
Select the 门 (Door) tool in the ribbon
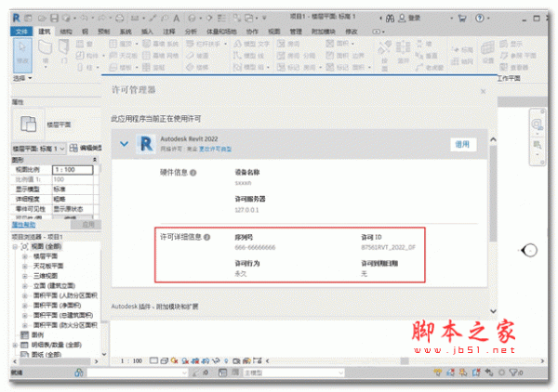(64, 52)
